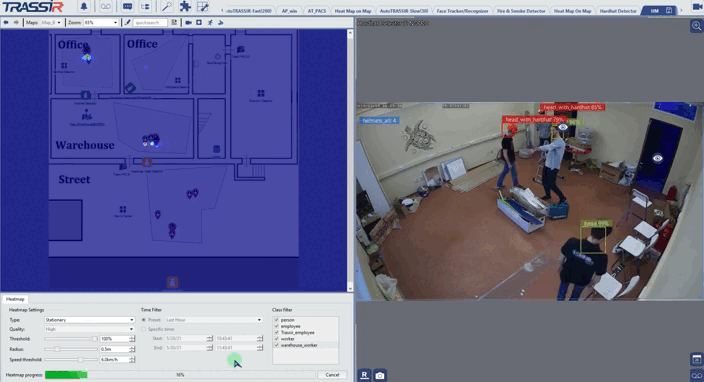Click the TRASSIR logo

tap(33, 7)
